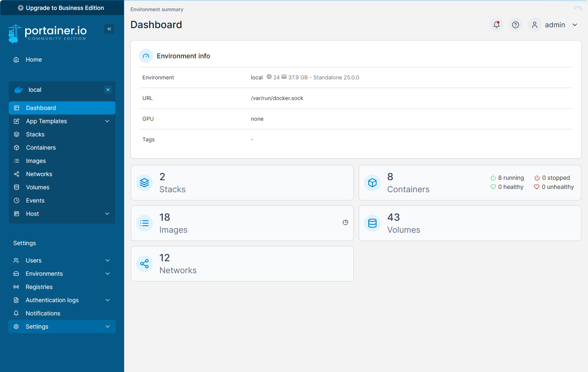Viewport: 588px width, 372px height.
Task: Open the Stacks sidebar item
Action: pos(62,134)
